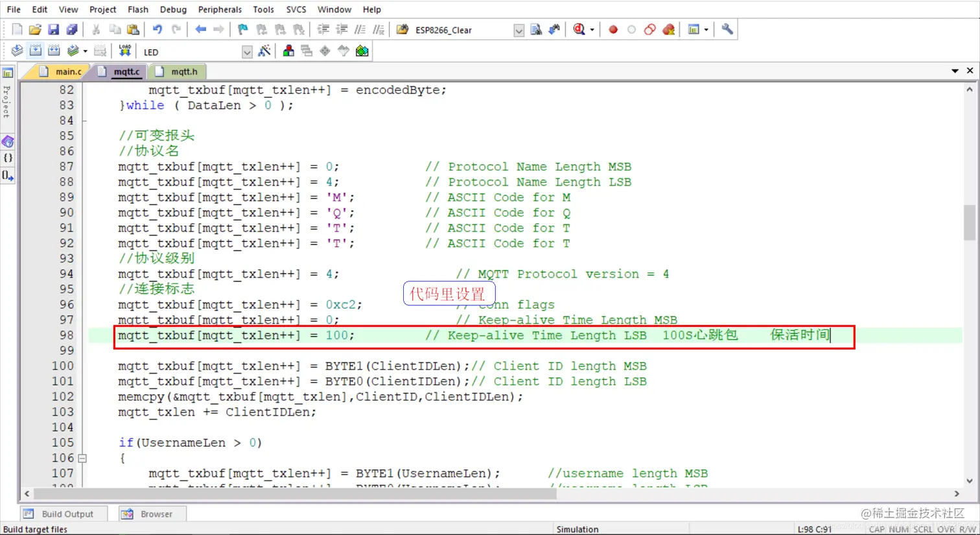Open the Project menu

pyautogui.click(x=102, y=9)
